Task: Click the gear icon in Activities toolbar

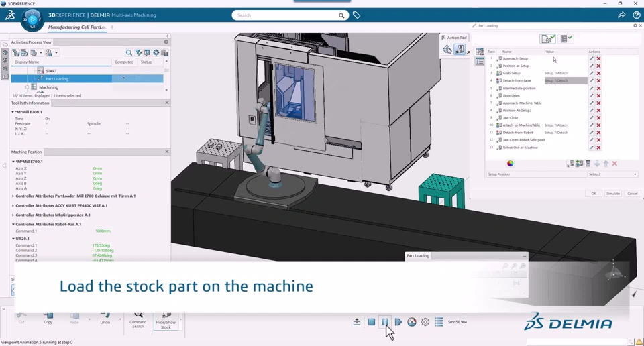Action: pyautogui.click(x=156, y=52)
